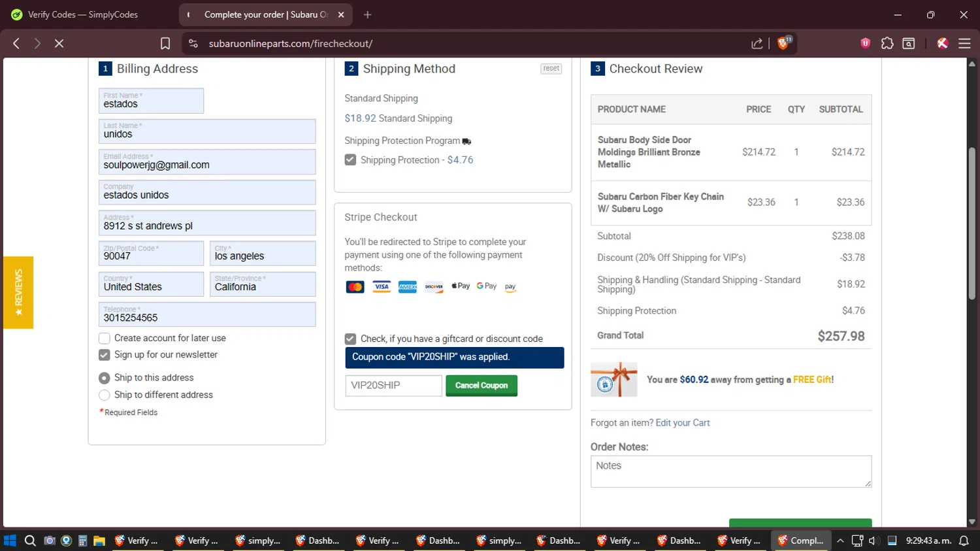The image size is (980, 551).
Task: Click the red profile avatar icon
Action: [x=942, y=43]
